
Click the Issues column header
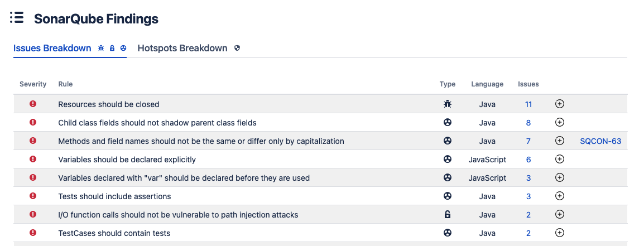pos(528,84)
